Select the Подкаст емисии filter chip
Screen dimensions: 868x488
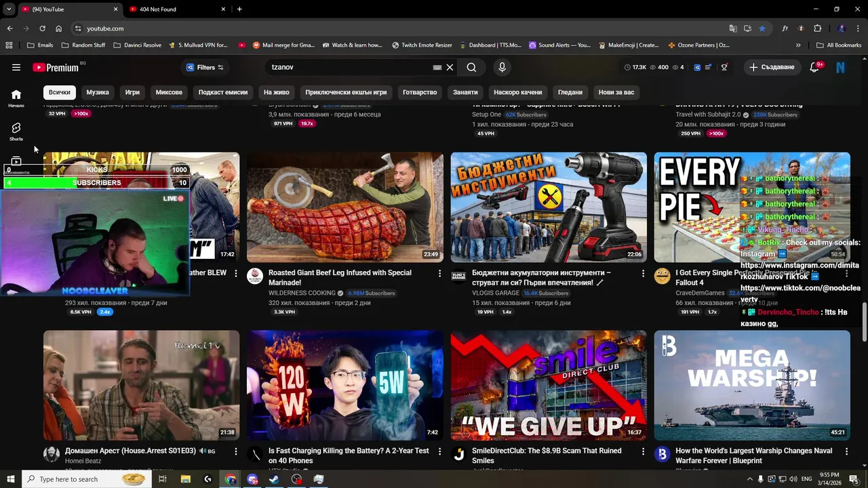point(223,92)
